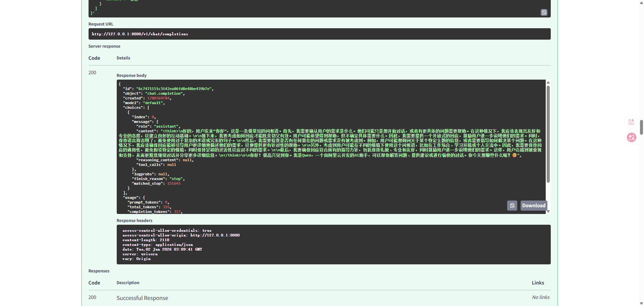Screen dimensions: 644x306
Task: Click the "Response headers" label
Action: [x=135, y=221]
